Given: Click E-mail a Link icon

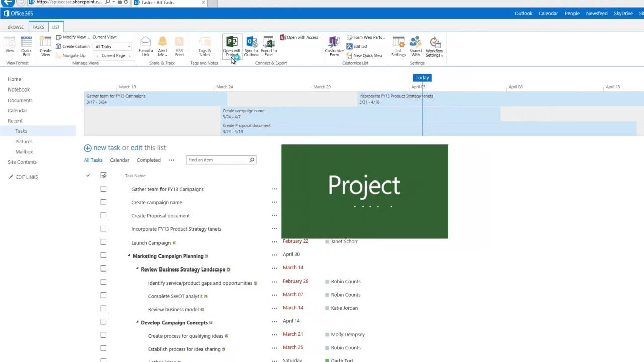Looking at the screenshot, I should coord(145,47).
